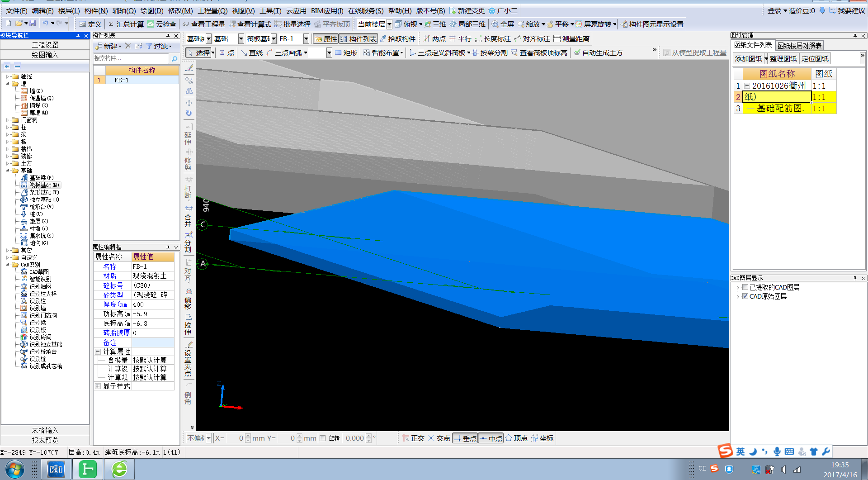Toggle 交点 intersection snap
This screenshot has width=868, height=480.
(x=439, y=438)
